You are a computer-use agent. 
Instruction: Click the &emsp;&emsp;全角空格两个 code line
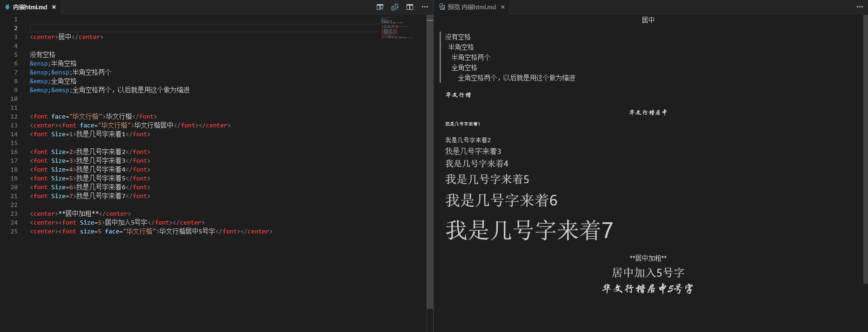[110, 90]
